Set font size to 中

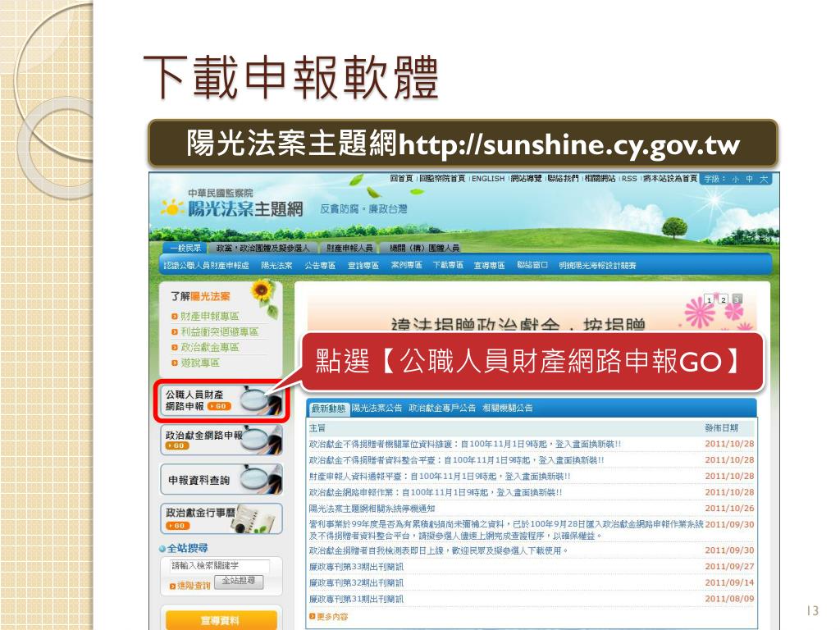(x=750, y=179)
